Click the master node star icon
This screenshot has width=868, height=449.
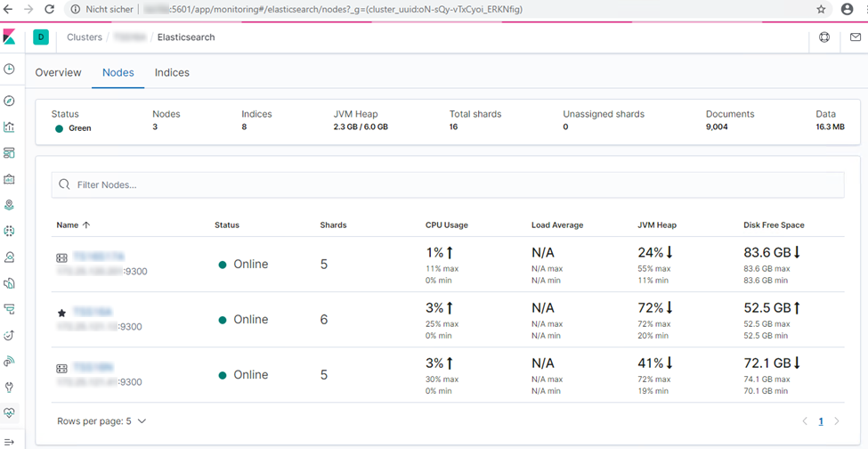pos(61,313)
